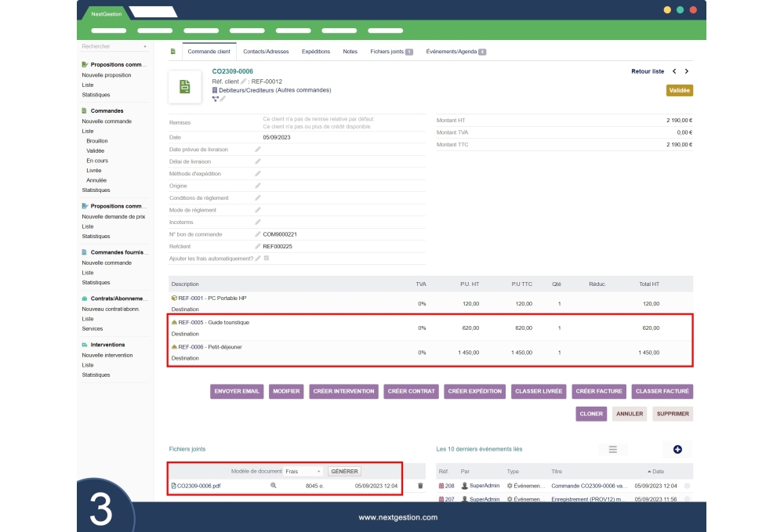Click the Date sort arrow in events table
Image resolution: width=784 pixels, height=532 pixels.
[x=651, y=471]
